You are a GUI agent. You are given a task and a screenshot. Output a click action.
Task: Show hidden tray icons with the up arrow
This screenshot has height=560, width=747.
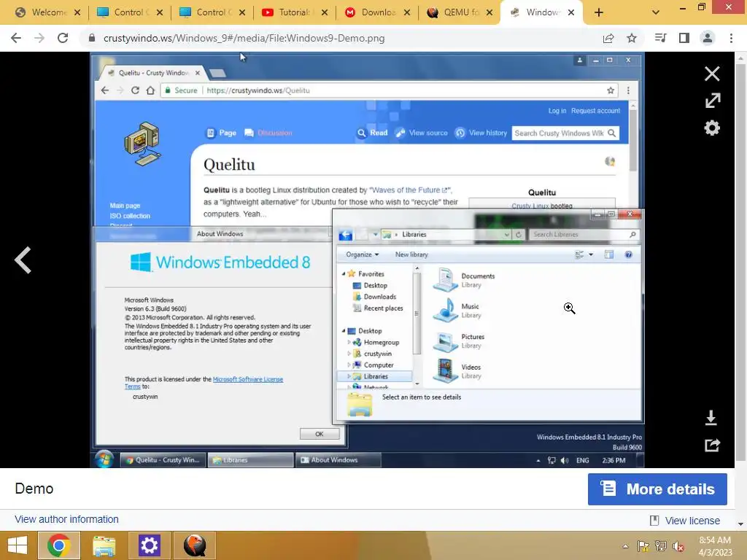625,546
